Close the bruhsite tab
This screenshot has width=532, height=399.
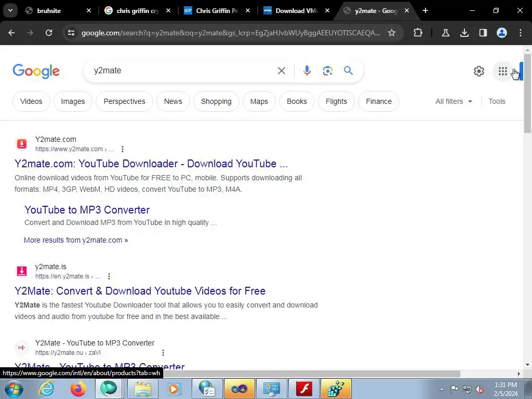pos(88,10)
